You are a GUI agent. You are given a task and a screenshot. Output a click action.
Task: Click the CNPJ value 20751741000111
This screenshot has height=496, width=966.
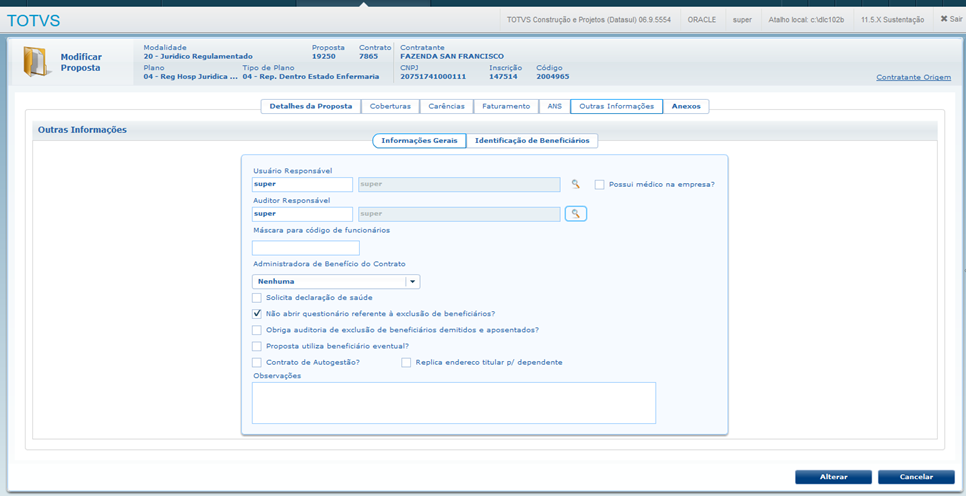point(433,76)
